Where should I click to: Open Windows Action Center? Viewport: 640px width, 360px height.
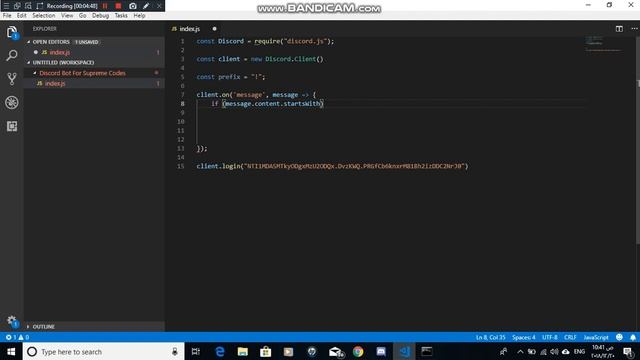(628, 351)
